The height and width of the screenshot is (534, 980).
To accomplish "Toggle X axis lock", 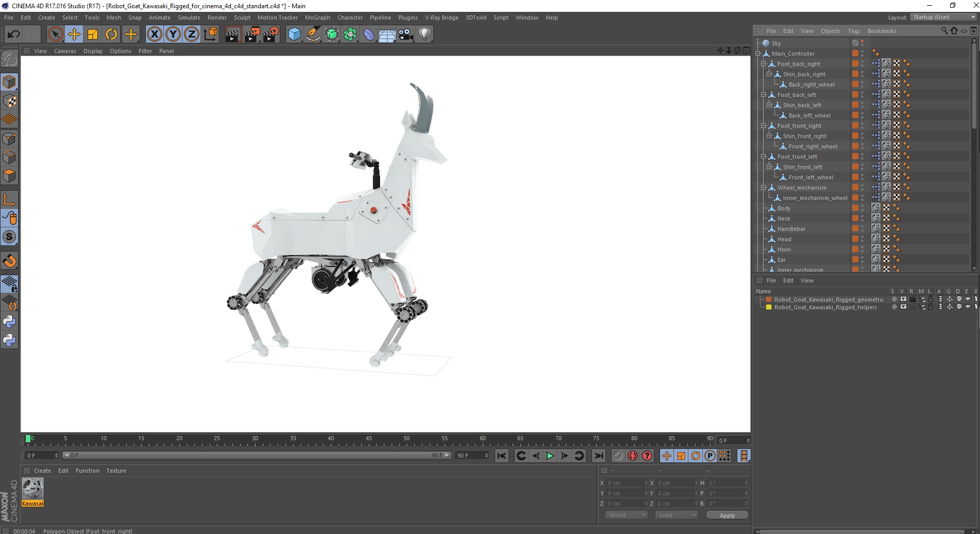I will 154,35.
